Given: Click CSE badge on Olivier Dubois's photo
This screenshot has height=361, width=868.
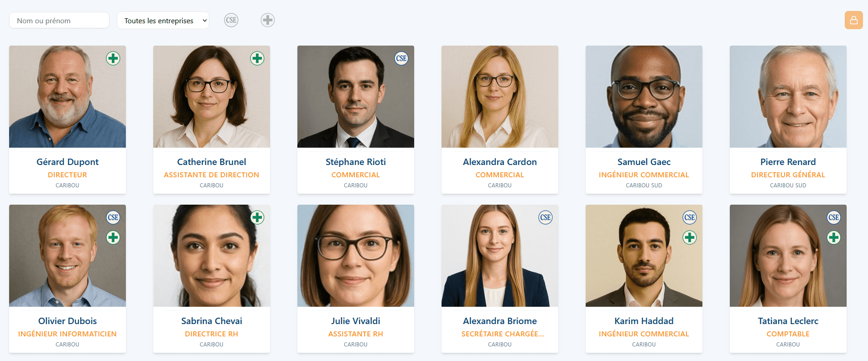Looking at the screenshot, I should 113,217.
